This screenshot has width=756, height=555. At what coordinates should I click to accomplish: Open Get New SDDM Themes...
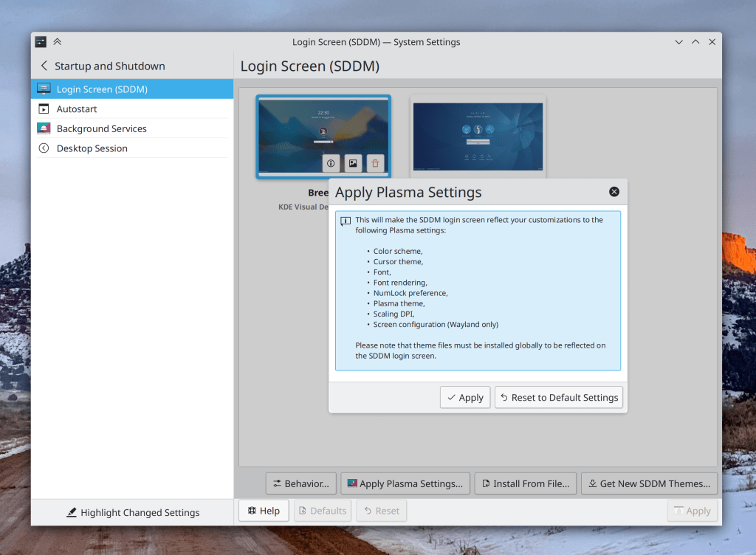point(649,483)
